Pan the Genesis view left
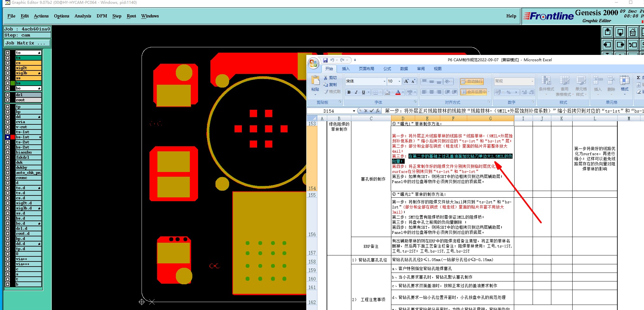This screenshot has height=310, width=644. [607, 44]
